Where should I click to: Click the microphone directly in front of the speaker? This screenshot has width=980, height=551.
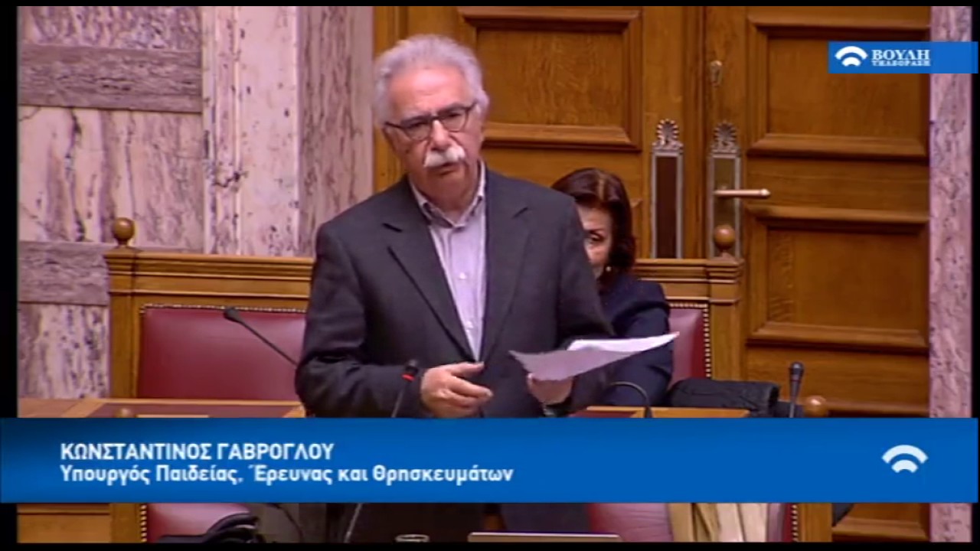point(410,372)
